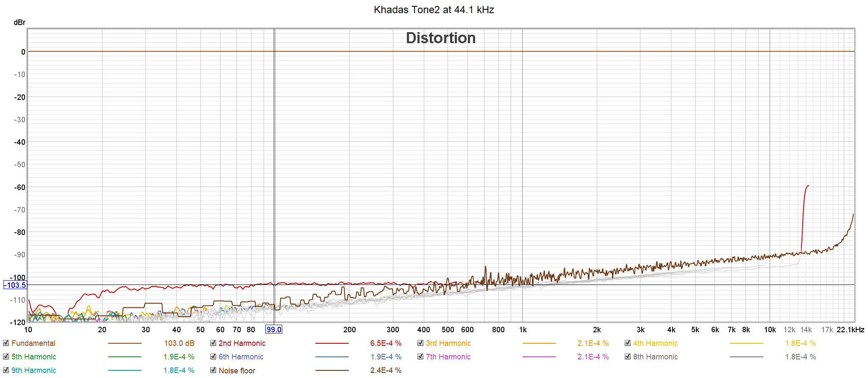Click the dBr axis unit label
The image size is (868, 378).
point(19,22)
